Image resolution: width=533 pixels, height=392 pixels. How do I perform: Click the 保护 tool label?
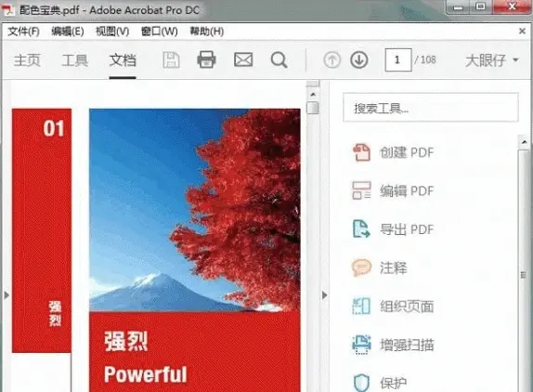394,383
